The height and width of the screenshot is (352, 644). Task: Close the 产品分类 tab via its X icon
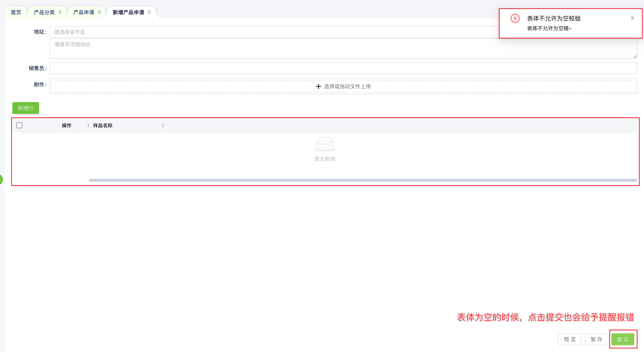[60, 12]
